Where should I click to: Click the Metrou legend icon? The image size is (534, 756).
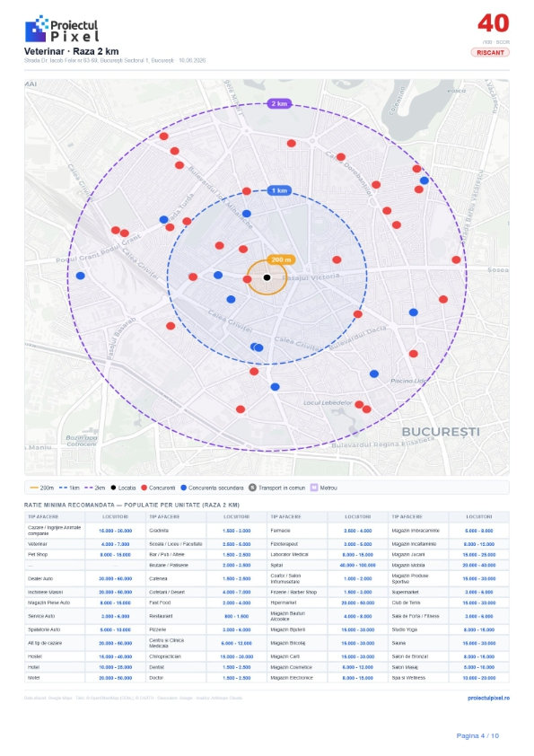314,488
